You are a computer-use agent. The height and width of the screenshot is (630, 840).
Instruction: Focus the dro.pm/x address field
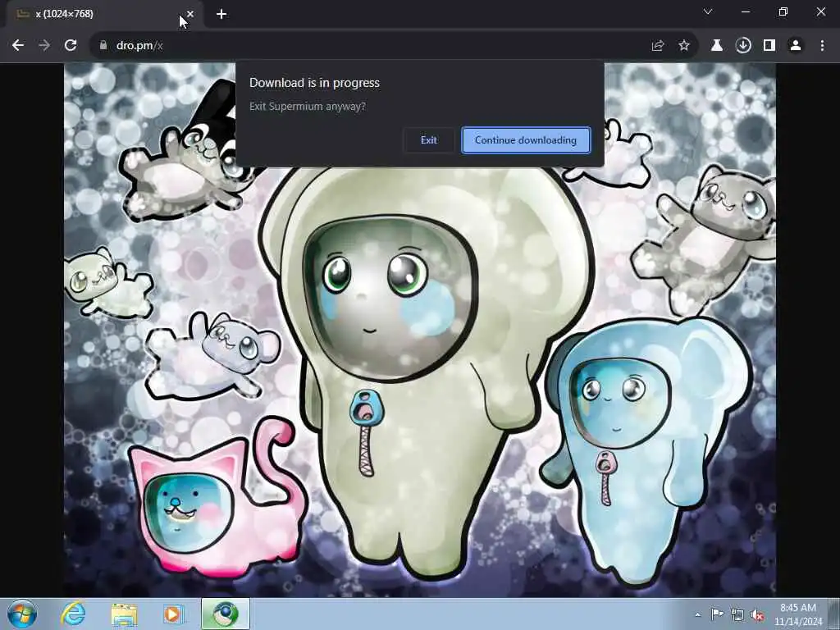[x=375, y=46]
